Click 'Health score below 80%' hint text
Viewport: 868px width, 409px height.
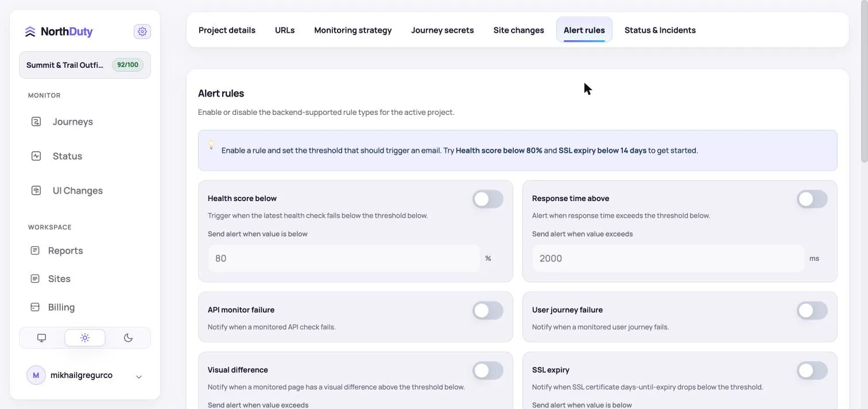[x=499, y=151]
